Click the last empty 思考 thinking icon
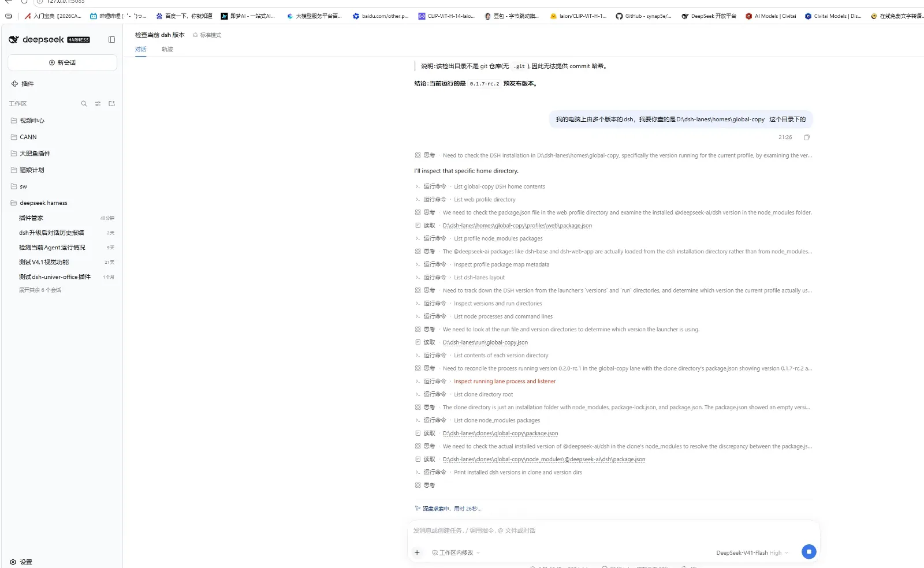This screenshot has width=924, height=568. click(418, 485)
